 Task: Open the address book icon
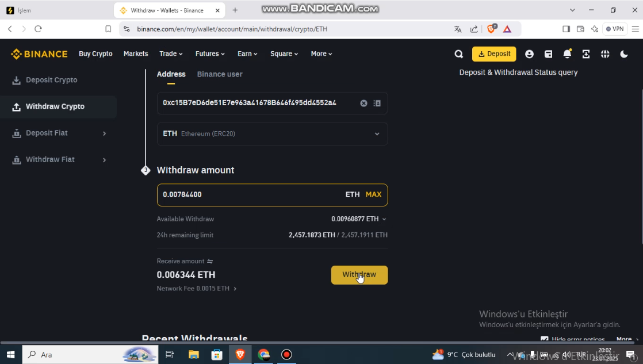377,104
